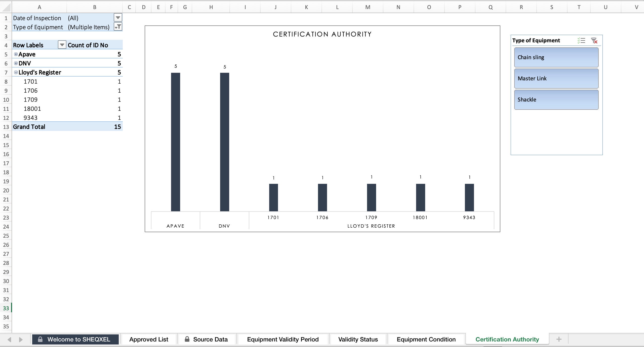Toggle Chain sling in the slicer
The image size is (644, 347).
tap(556, 57)
